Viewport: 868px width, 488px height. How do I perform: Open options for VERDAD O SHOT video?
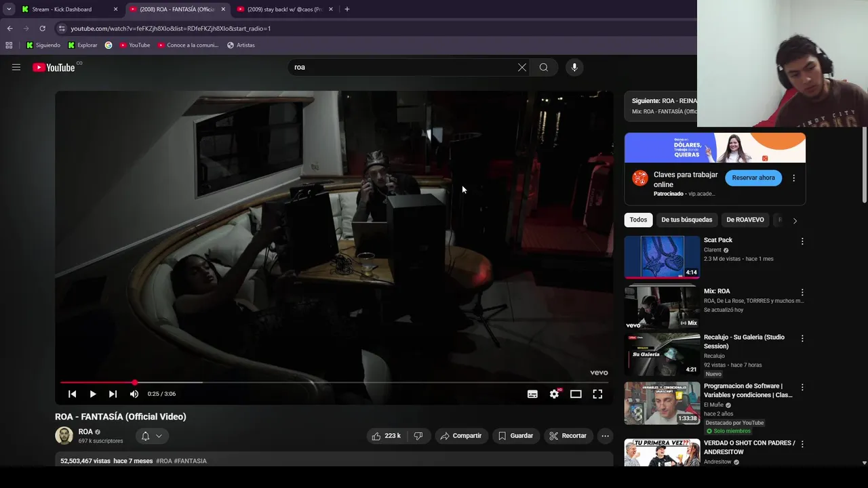pyautogui.click(x=802, y=444)
